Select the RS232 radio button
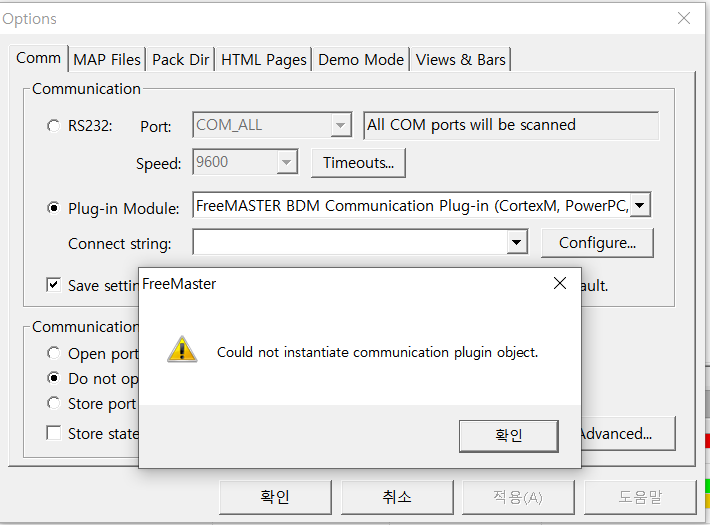The height and width of the screenshot is (525, 710). click(x=53, y=125)
